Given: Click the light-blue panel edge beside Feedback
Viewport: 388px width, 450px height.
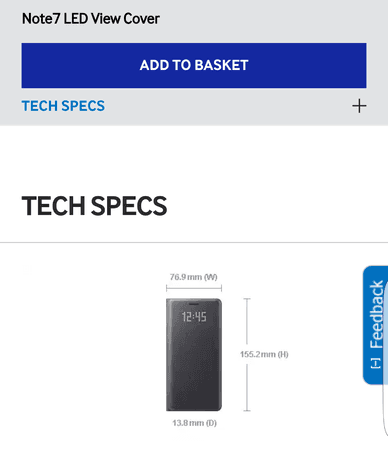Looking at the screenshot, I should [386, 358].
